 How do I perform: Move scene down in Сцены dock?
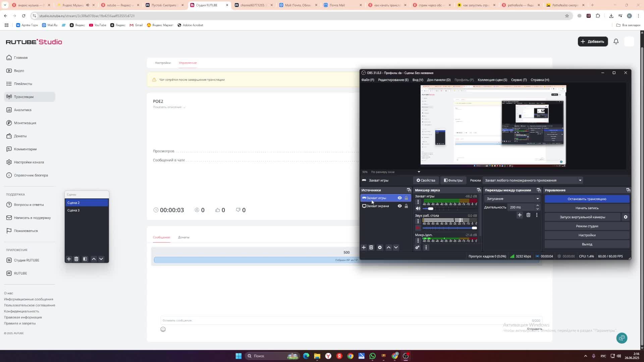pyautogui.click(x=101, y=259)
